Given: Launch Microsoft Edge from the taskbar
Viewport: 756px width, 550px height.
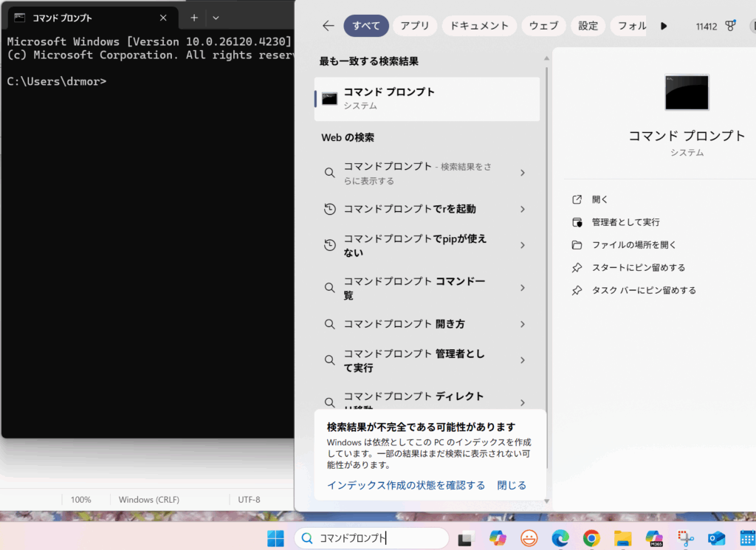Looking at the screenshot, I should [x=560, y=538].
